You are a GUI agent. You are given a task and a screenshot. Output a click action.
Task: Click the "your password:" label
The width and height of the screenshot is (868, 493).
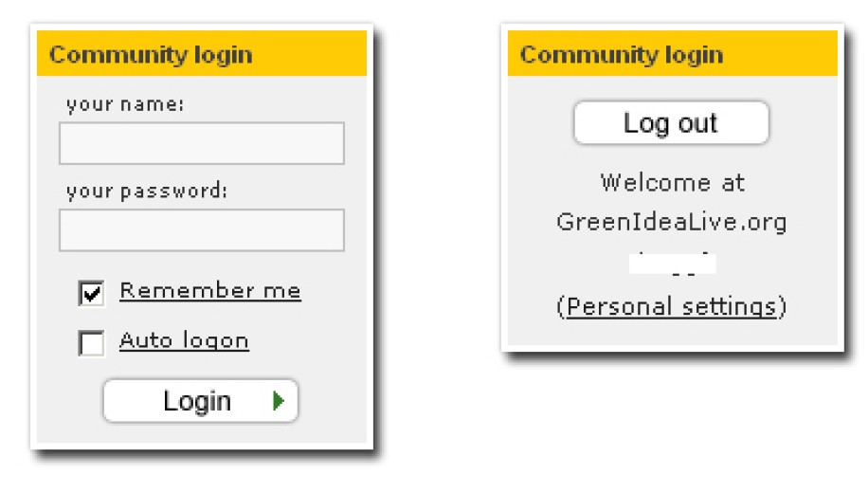pos(147,192)
